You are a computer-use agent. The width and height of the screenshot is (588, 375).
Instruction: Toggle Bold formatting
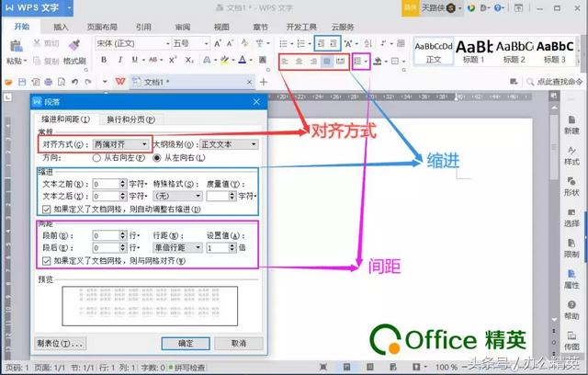click(104, 60)
